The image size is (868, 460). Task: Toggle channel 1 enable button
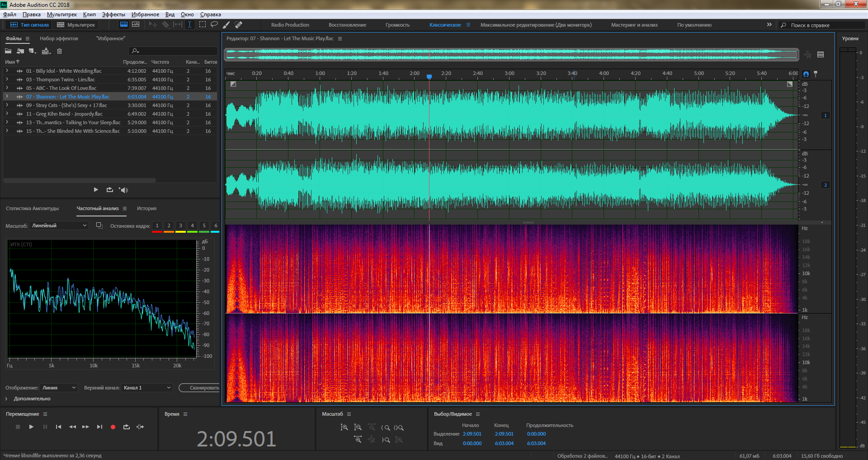pyautogui.click(x=826, y=115)
